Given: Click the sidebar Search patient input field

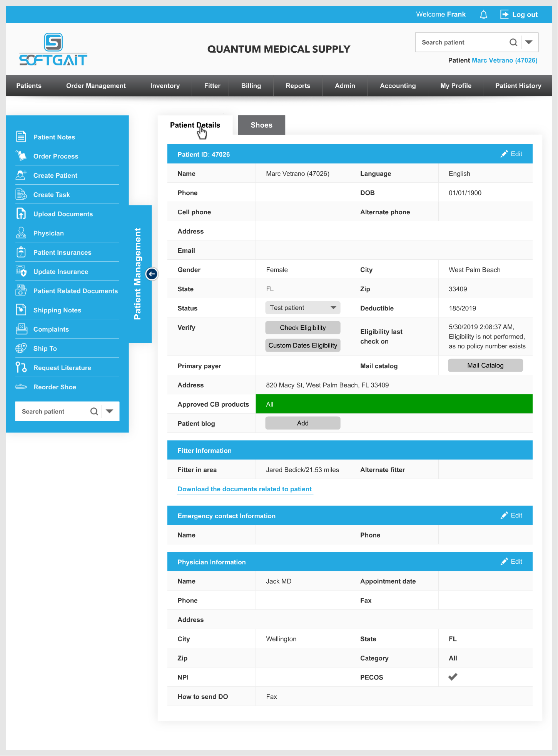Looking at the screenshot, I should pos(52,411).
